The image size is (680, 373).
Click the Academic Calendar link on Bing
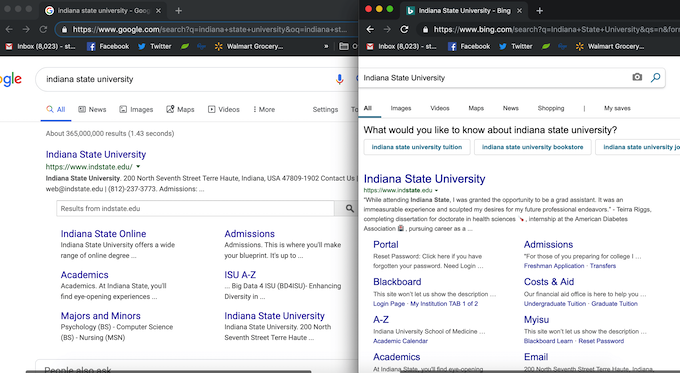coord(400,341)
